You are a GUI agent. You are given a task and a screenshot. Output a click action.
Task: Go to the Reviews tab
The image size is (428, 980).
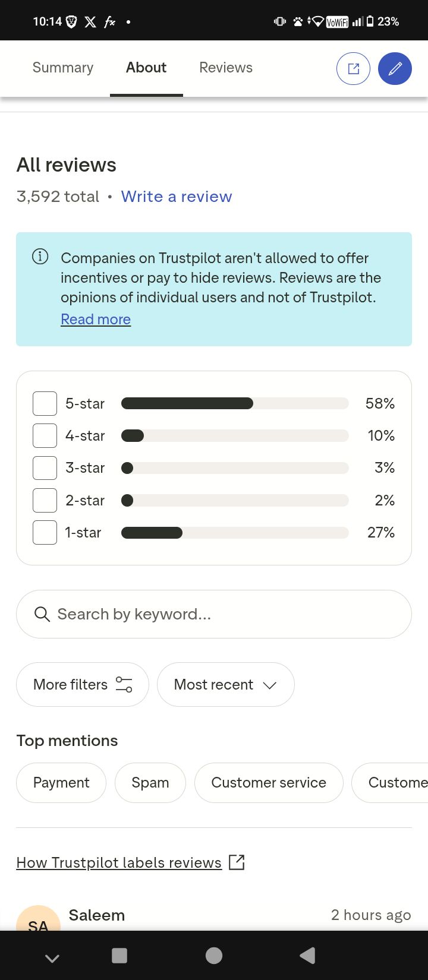226,68
